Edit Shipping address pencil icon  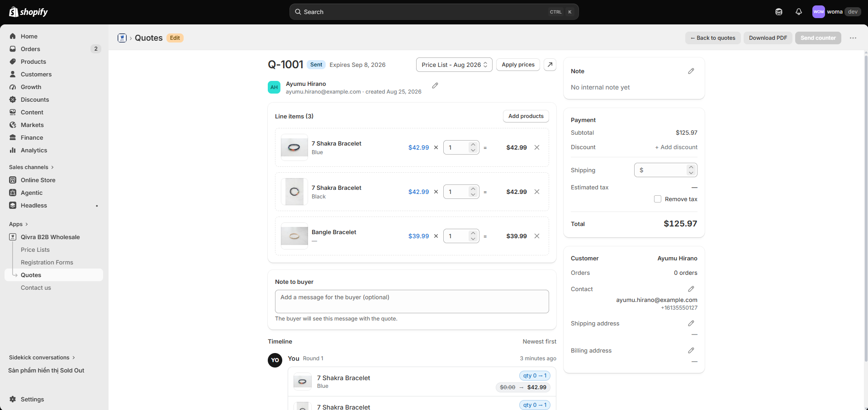pos(691,323)
